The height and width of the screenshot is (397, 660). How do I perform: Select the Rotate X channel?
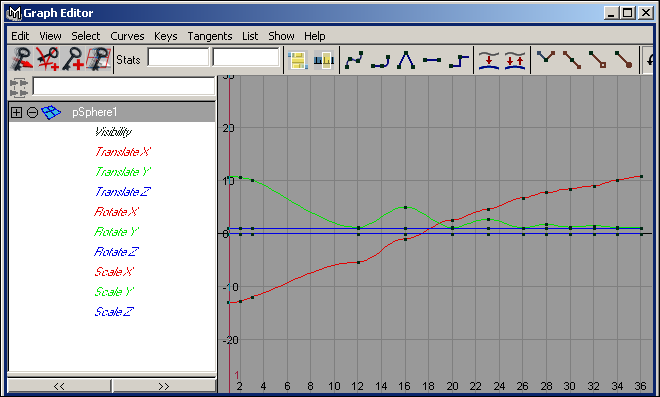116,212
